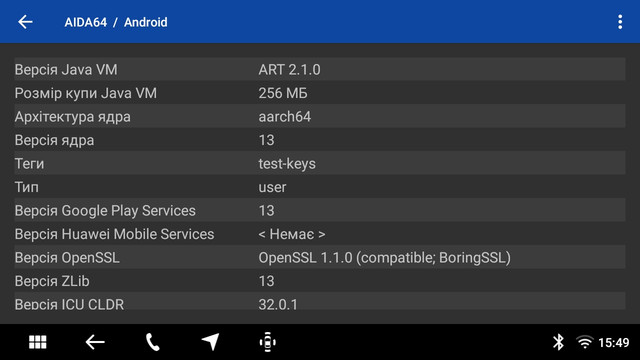Select the Версія Huawei Mobile Services row

click(320, 234)
